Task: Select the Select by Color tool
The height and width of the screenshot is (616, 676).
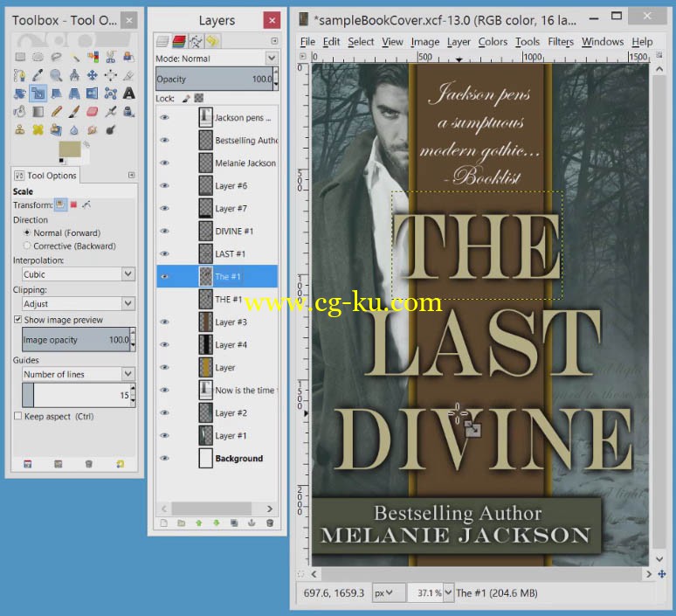Action: coord(93,57)
